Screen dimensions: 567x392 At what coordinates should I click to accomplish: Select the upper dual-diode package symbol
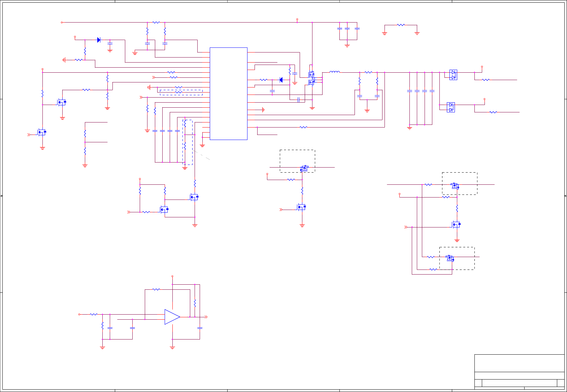(x=453, y=75)
